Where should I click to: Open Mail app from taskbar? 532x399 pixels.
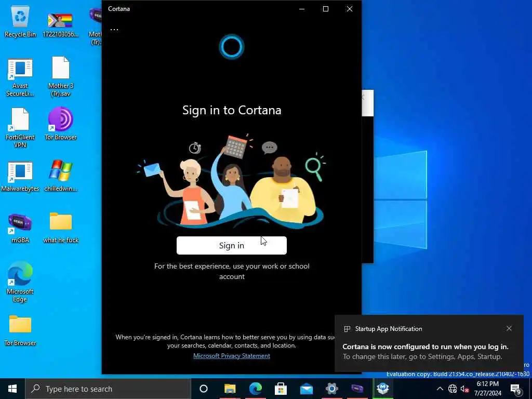tap(307, 389)
